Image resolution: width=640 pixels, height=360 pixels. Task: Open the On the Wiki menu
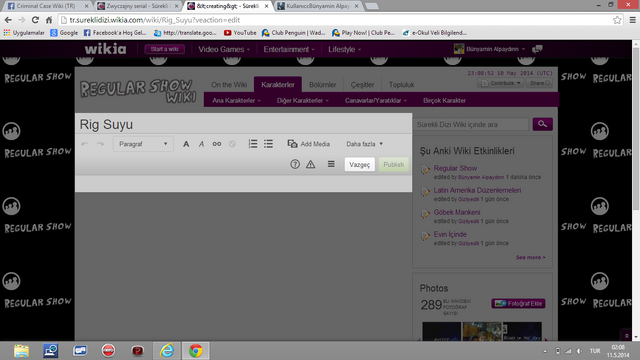pos(229,84)
